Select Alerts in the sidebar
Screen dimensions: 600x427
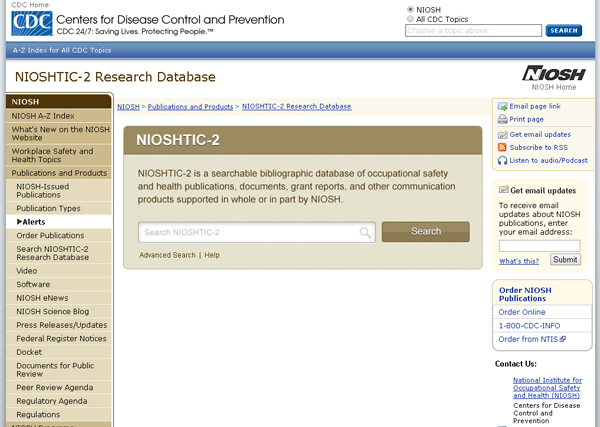pos(59,222)
